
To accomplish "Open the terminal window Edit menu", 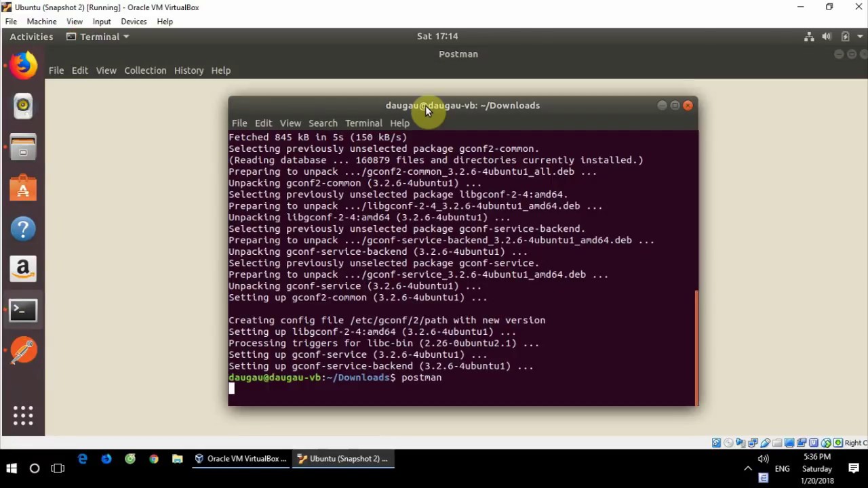I will (263, 123).
